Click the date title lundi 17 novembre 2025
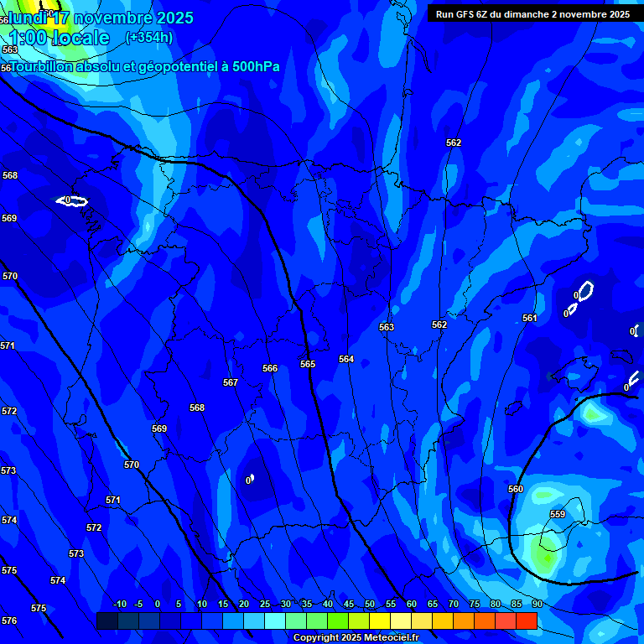 101,18
